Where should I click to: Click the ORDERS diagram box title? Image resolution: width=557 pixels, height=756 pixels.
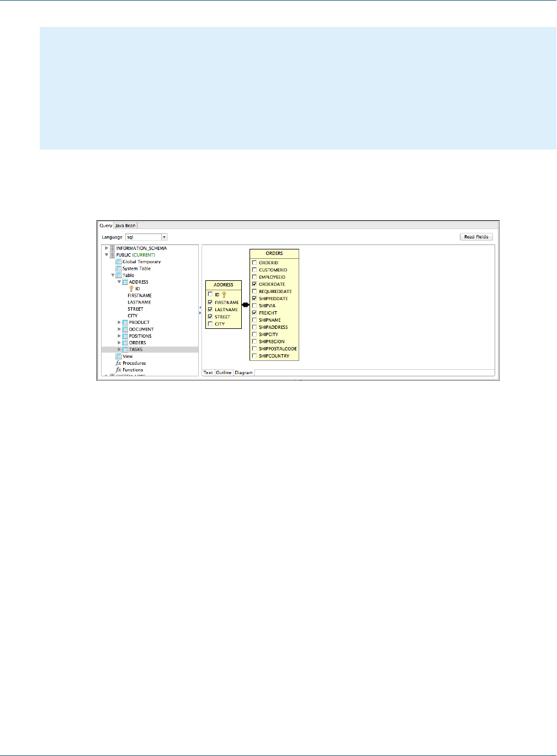click(274, 253)
